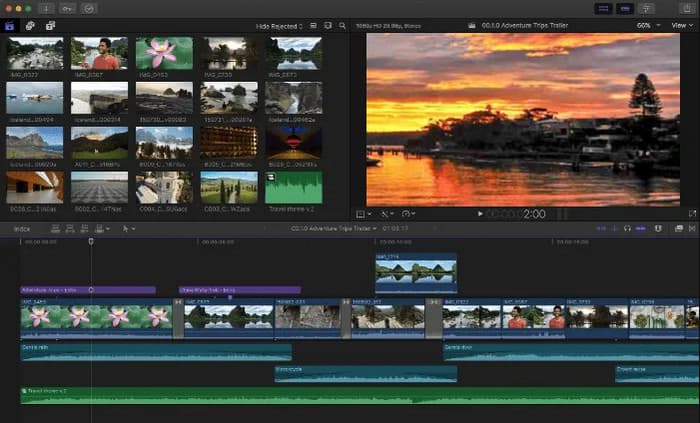Select the lotus flower clip in primary storyline
The image size is (700, 423).
click(96, 319)
